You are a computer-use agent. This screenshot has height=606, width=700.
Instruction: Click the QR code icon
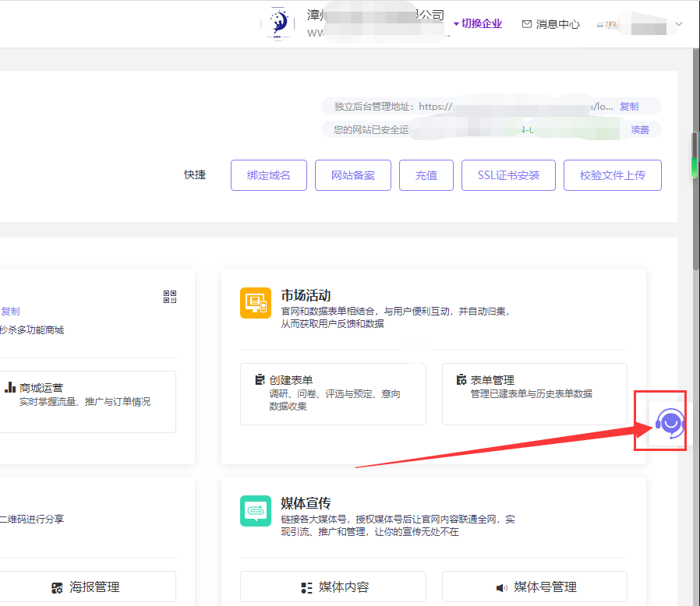(x=170, y=296)
